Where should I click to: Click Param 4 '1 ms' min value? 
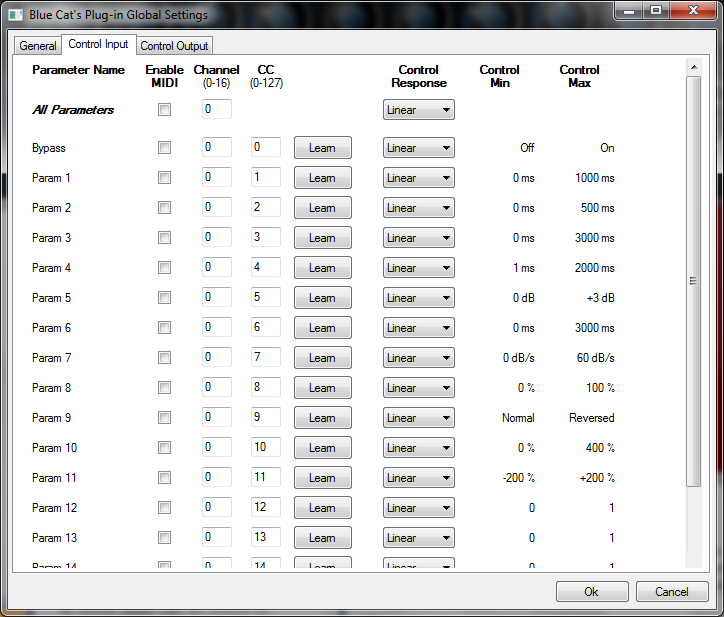(524, 268)
